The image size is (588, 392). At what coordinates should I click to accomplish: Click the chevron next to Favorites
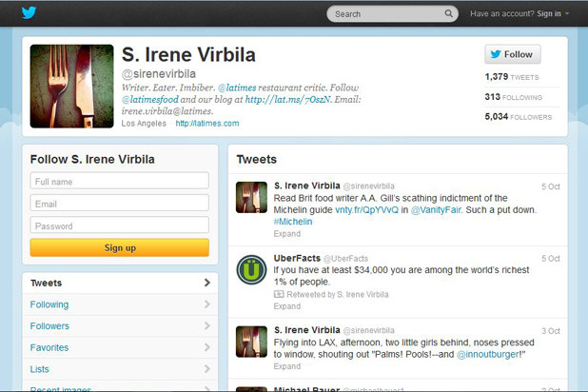tap(207, 347)
